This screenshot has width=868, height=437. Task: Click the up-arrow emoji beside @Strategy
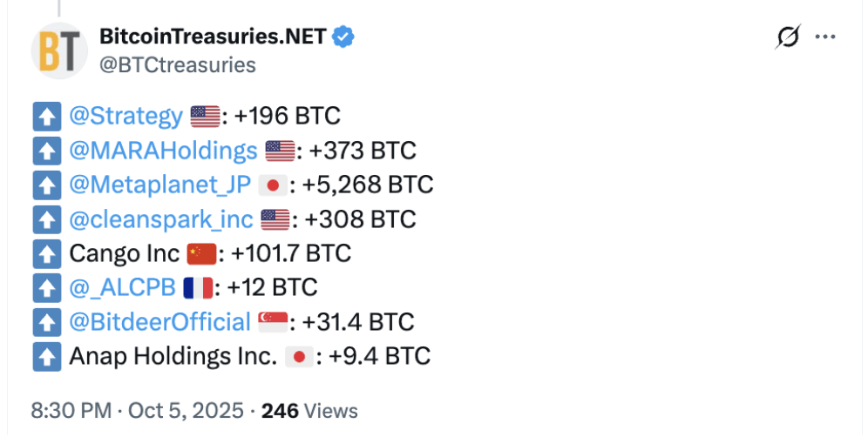click(45, 117)
